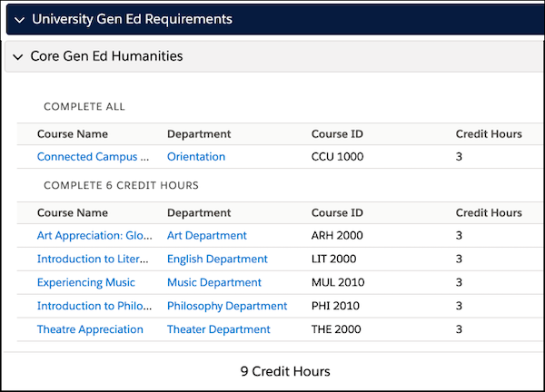Collapse the University Gen Ed Requirements section
The height and width of the screenshot is (392, 545).
tap(19, 20)
